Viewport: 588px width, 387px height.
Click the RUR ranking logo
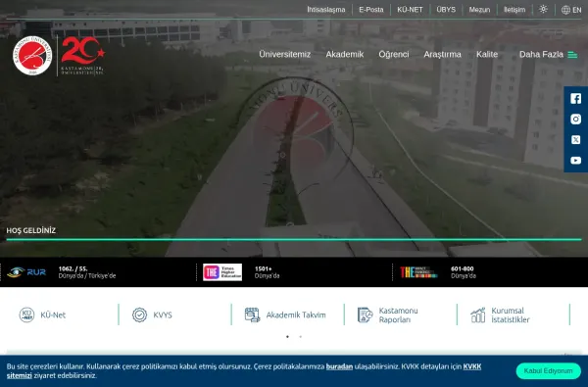(26, 272)
